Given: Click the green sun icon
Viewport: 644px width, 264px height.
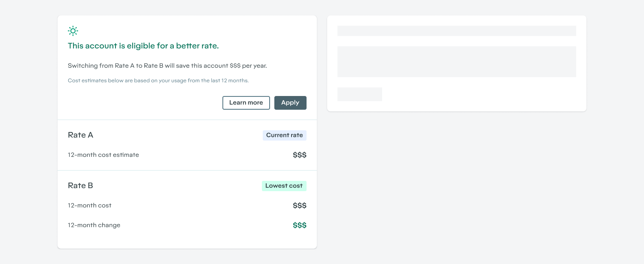Looking at the screenshot, I should 73,31.
